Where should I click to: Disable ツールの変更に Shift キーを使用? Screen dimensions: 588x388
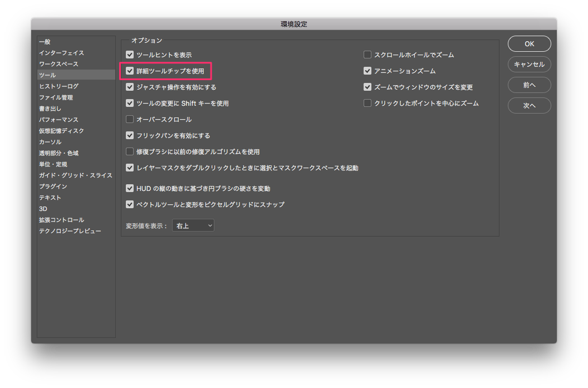click(130, 103)
